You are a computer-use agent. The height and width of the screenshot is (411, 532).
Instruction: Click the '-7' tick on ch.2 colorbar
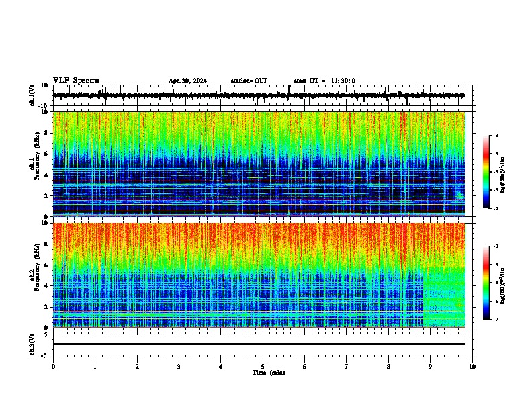tap(495, 319)
